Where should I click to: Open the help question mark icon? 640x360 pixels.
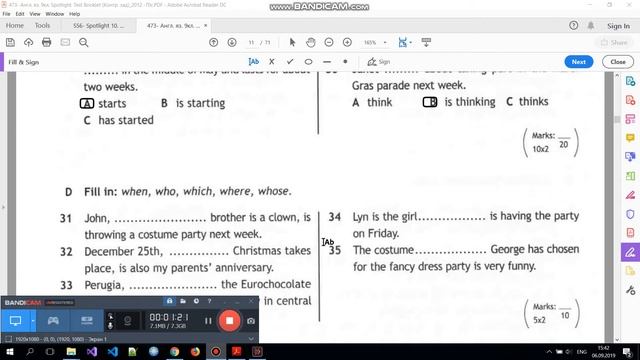(573, 25)
